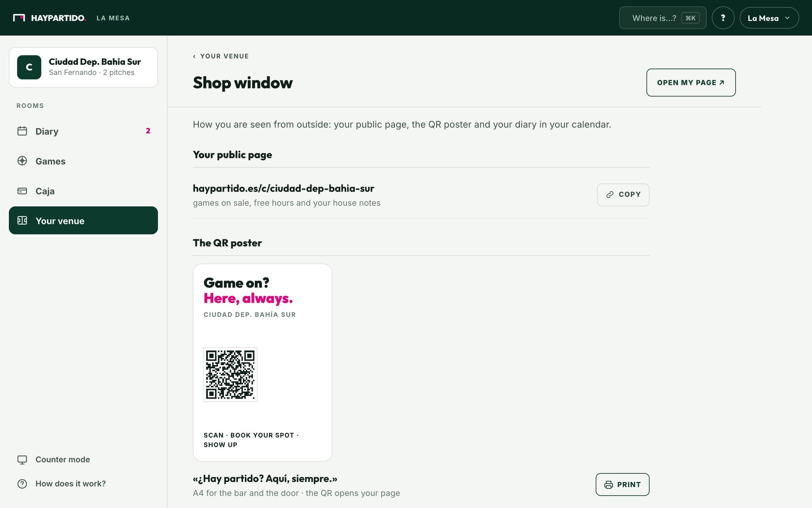The height and width of the screenshot is (508, 812).
Task: Click the How does it work question icon
Action: (22, 484)
